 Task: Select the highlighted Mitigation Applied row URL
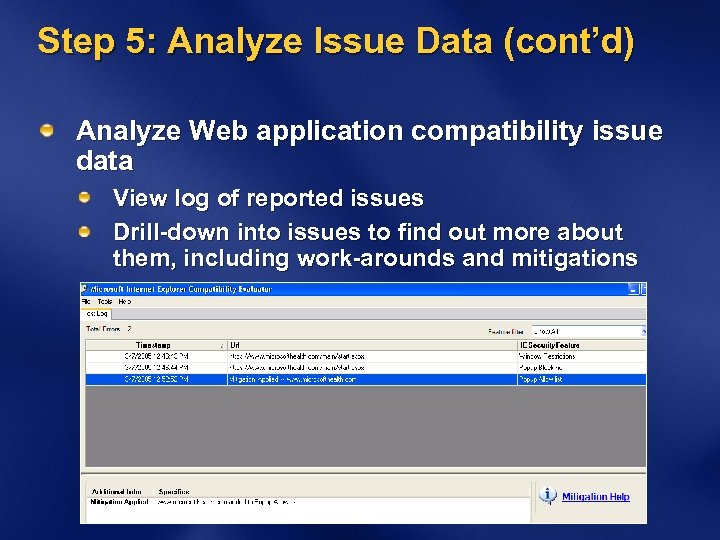[x=372, y=380]
